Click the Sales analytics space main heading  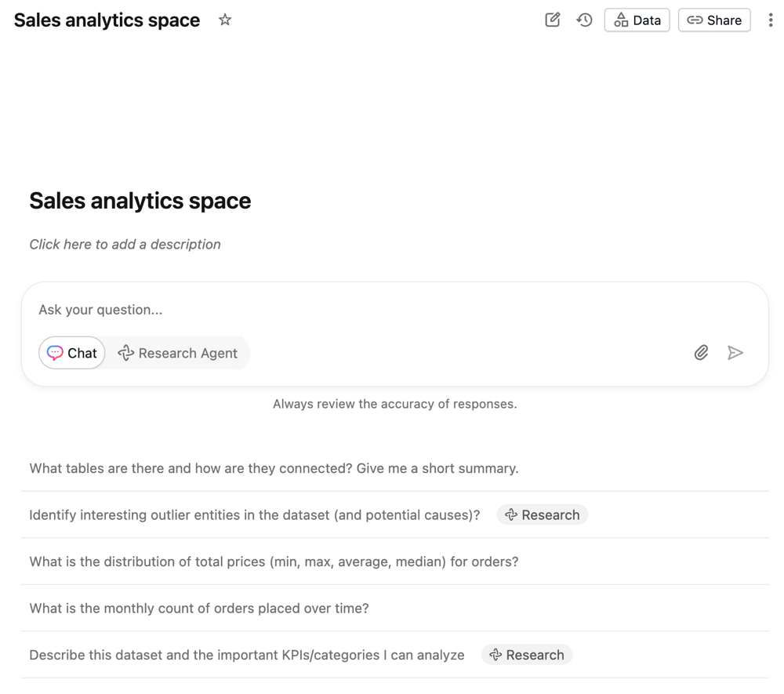coord(140,201)
